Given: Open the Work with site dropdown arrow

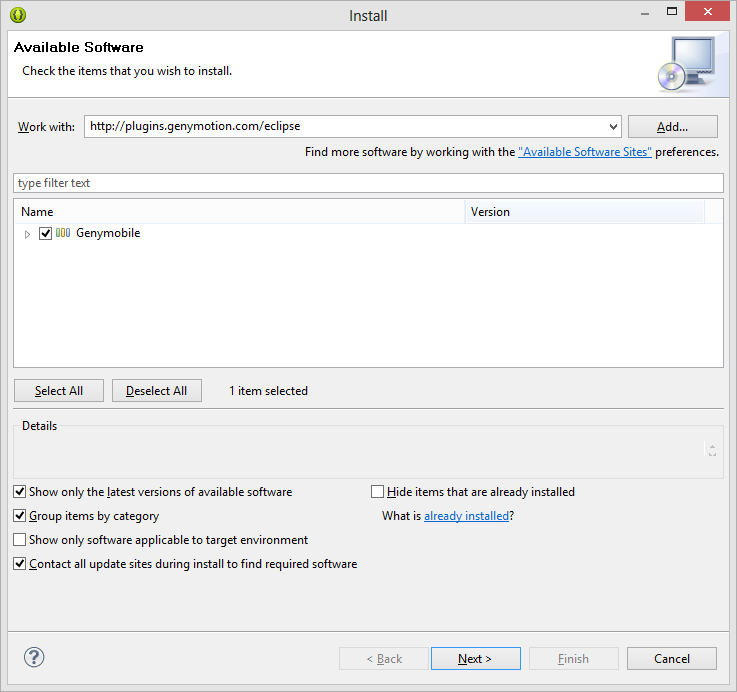Looking at the screenshot, I should click(613, 126).
